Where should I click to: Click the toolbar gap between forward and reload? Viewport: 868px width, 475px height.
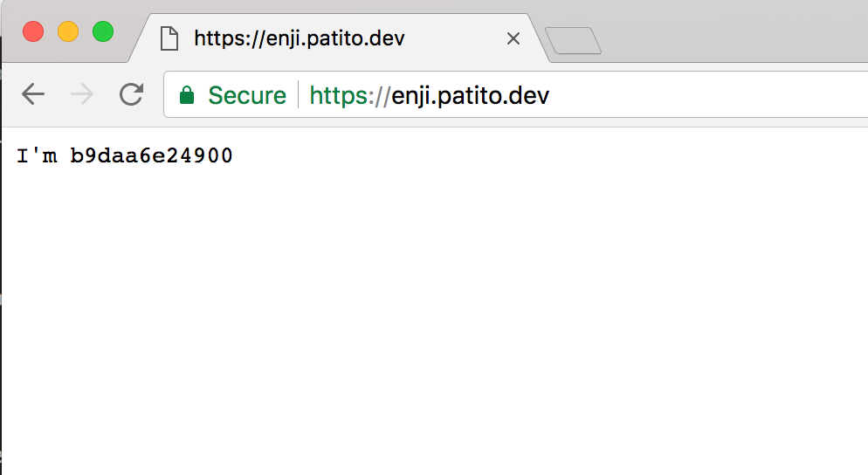107,94
